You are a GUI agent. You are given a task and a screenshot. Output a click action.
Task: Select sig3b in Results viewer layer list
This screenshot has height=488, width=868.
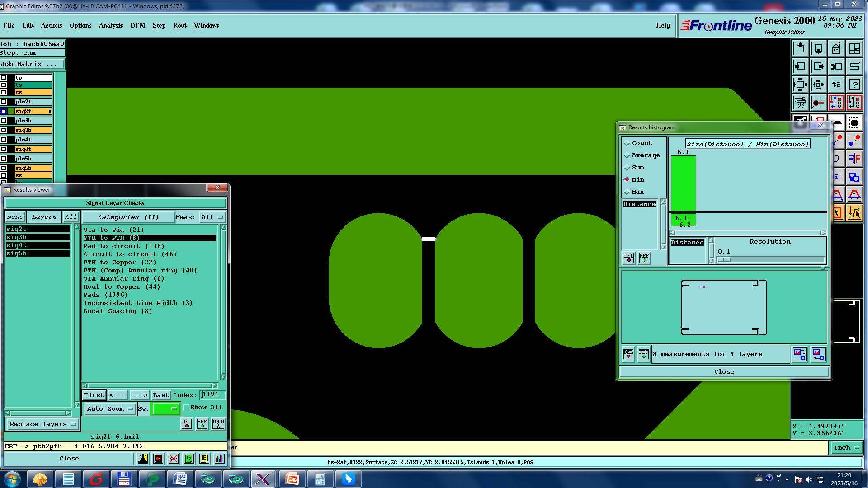[38, 237]
